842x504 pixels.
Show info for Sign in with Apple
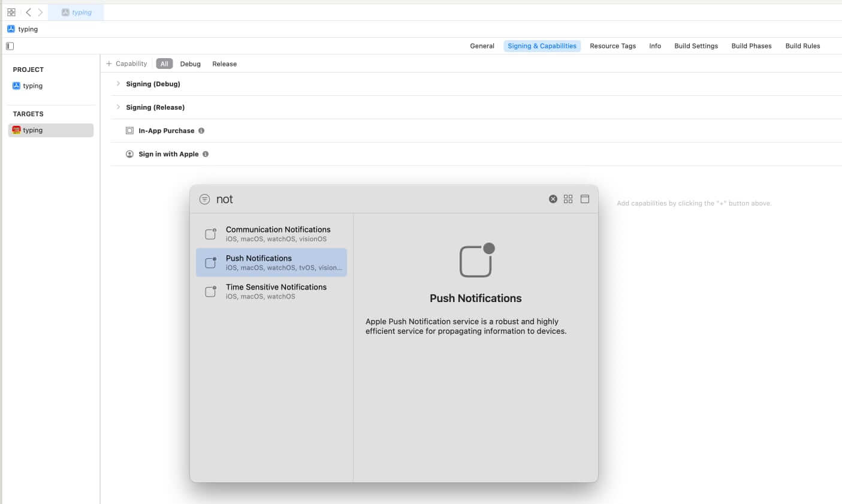206,154
